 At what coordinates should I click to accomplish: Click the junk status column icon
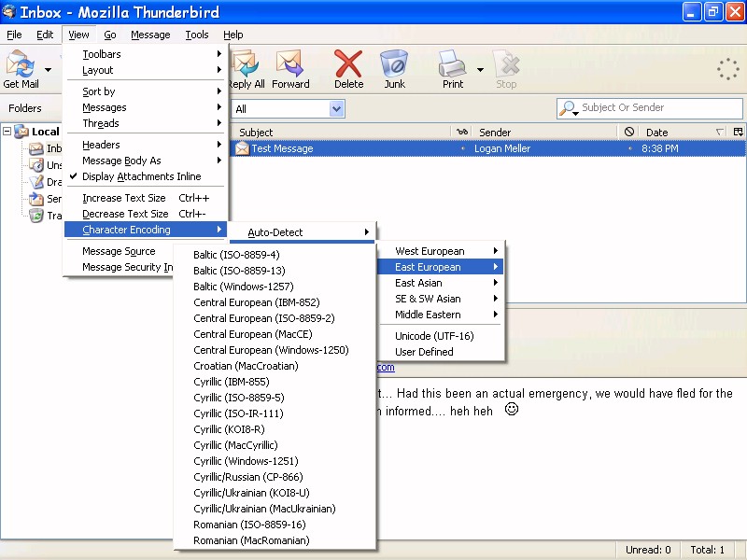click(628, 132)
